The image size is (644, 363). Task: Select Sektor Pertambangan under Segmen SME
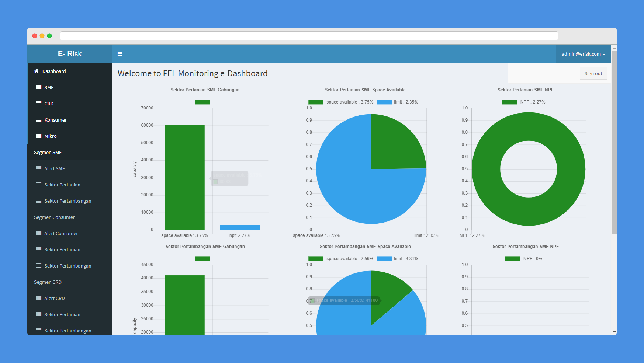pos(67,201)
